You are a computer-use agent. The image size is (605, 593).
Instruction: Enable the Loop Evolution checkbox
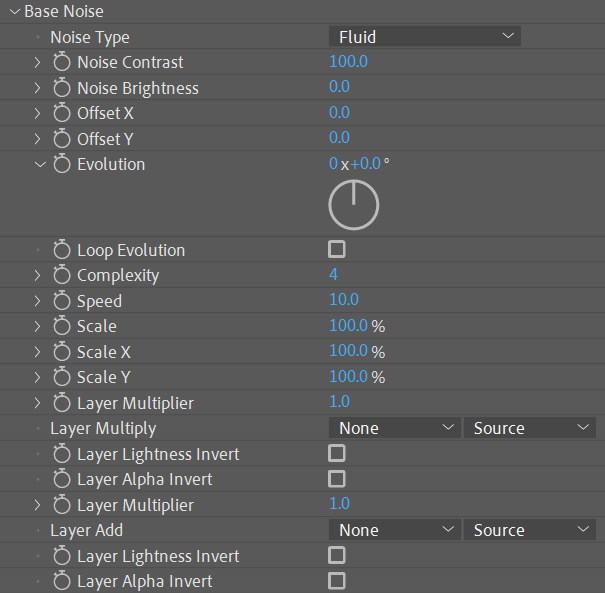[337, 249]
